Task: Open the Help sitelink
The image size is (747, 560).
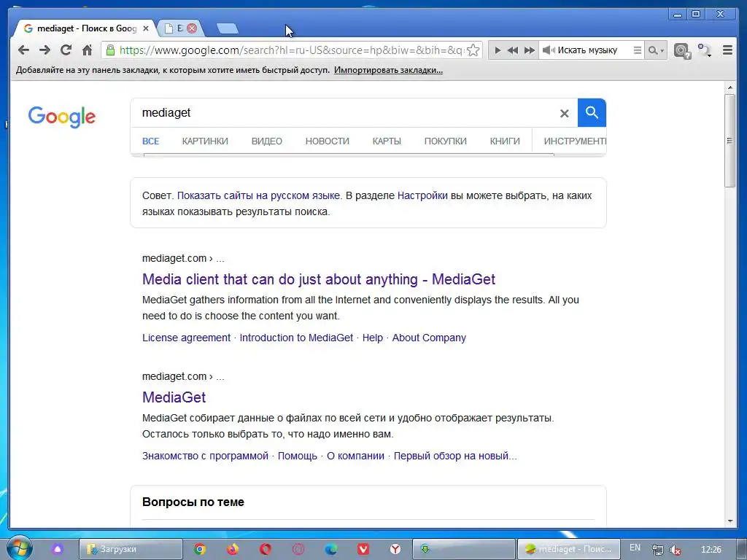Action: pyautogui.click(x=373, y=338)
